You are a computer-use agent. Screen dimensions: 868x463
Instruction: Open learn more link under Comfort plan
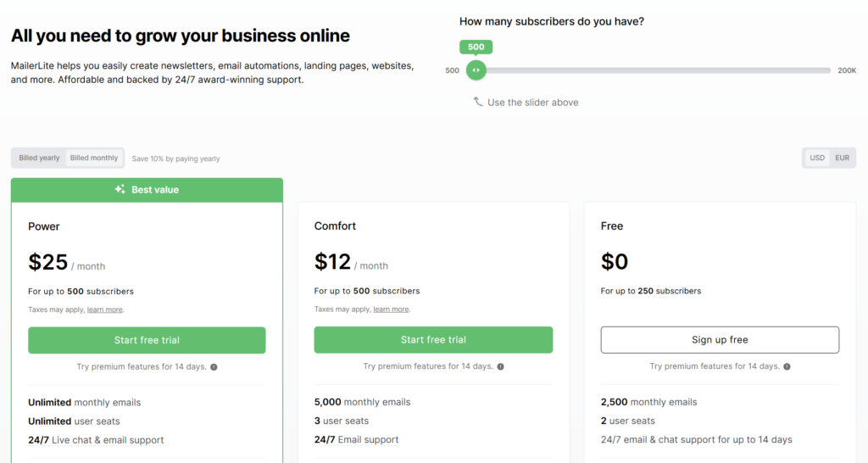pos(391,309)
